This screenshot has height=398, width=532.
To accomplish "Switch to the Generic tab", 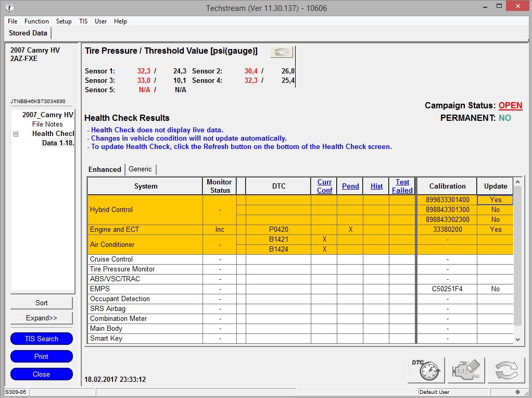I will click(x=140, y=169).
